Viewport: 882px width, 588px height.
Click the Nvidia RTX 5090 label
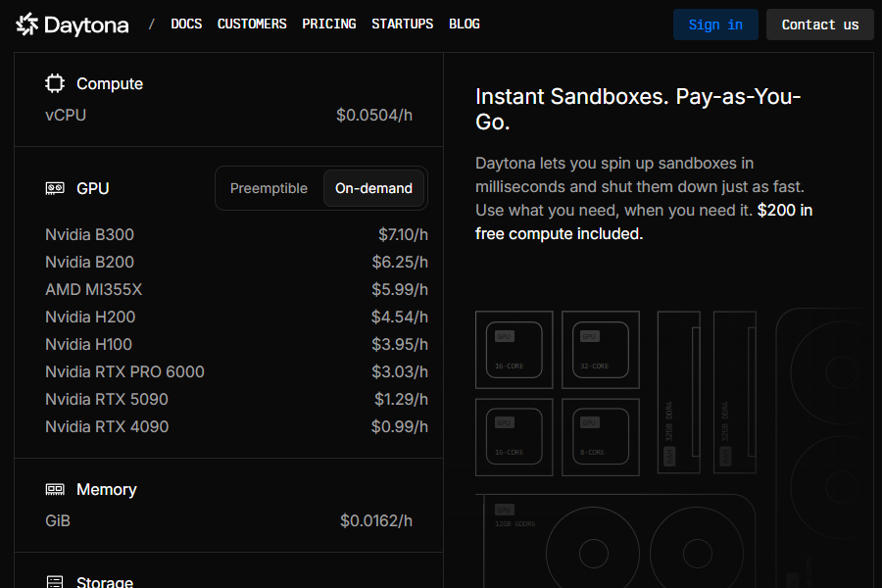pyautogui.click(x=106, y=400)
